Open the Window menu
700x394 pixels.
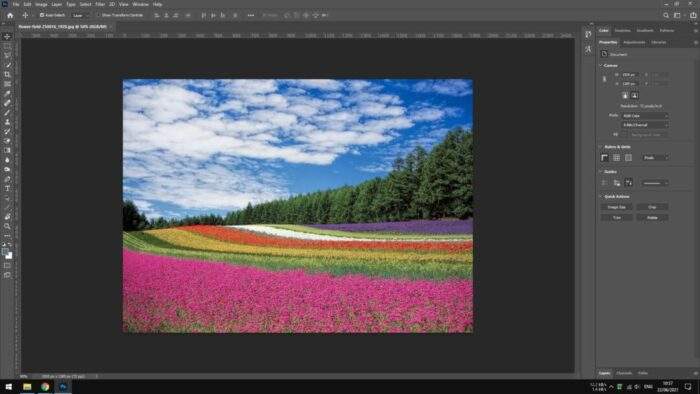[x=140, y=4]
